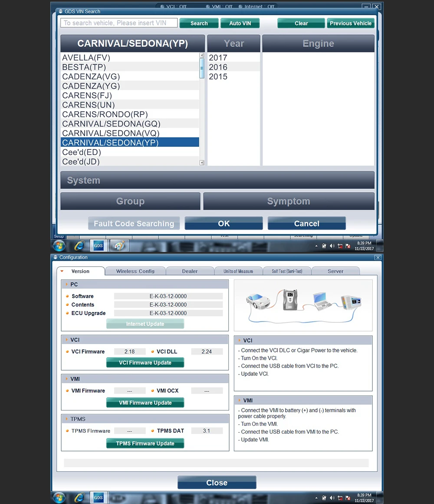Screen dimensions: 434x504
Task: Select CARNIVAL/SEDONA(GQ) model
Action: point(130,124)
